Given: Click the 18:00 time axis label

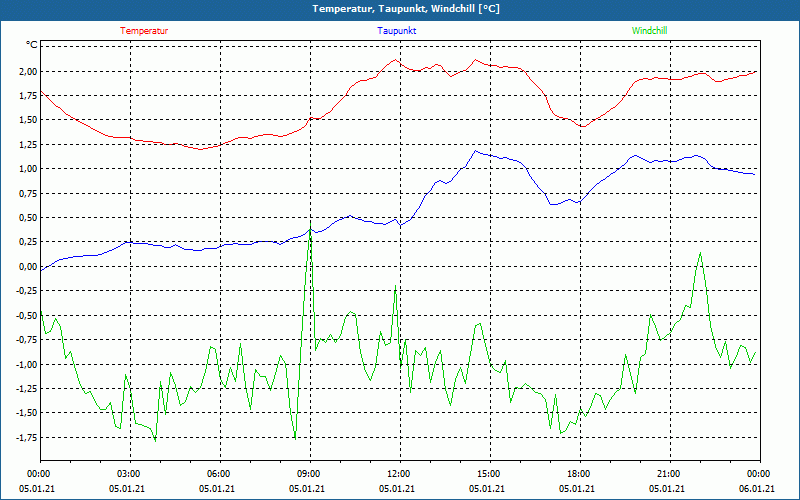Looking at the screenshot, I should click(580, 474).
